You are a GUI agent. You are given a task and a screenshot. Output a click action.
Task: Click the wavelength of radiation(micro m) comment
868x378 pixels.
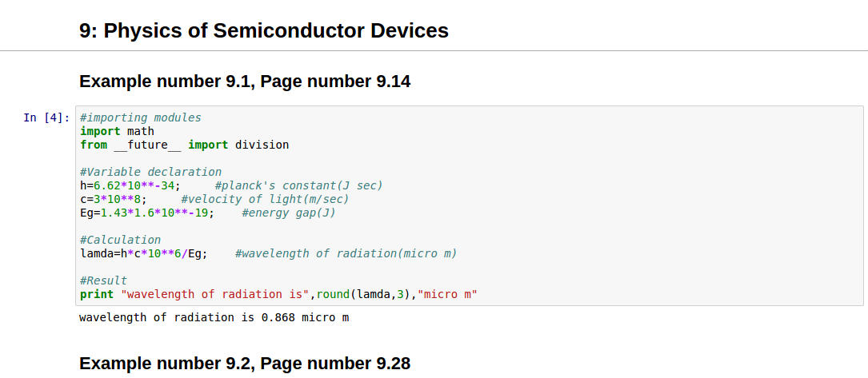click(346, 253)
